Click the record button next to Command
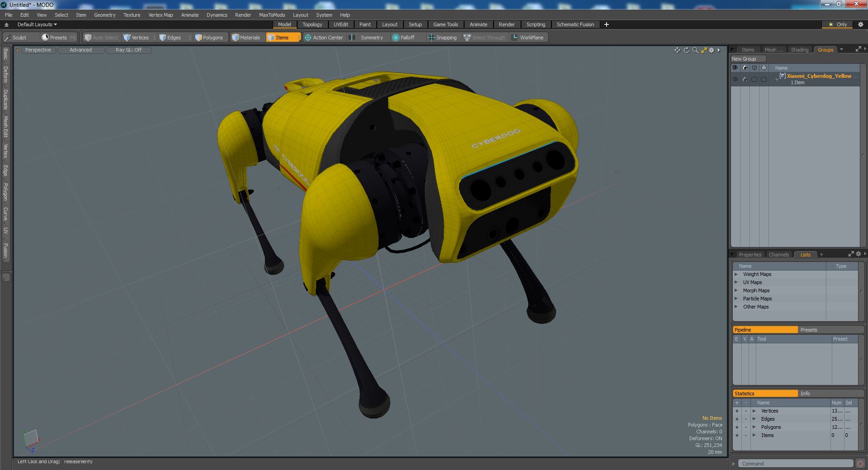The width and height of the screenshot is (868, 470). pos(860,463)
